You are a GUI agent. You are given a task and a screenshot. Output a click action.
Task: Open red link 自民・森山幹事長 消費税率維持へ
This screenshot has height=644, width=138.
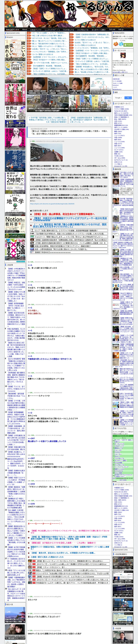64,214
